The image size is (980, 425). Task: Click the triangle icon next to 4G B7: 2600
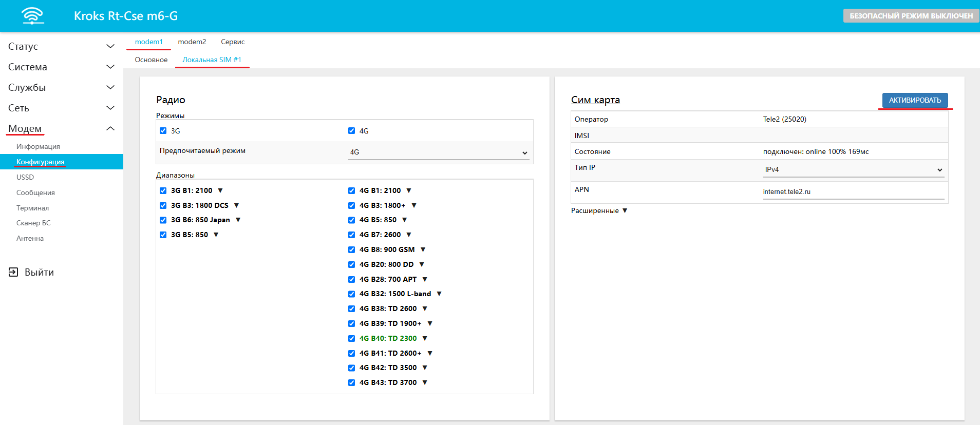click(409, 235)
